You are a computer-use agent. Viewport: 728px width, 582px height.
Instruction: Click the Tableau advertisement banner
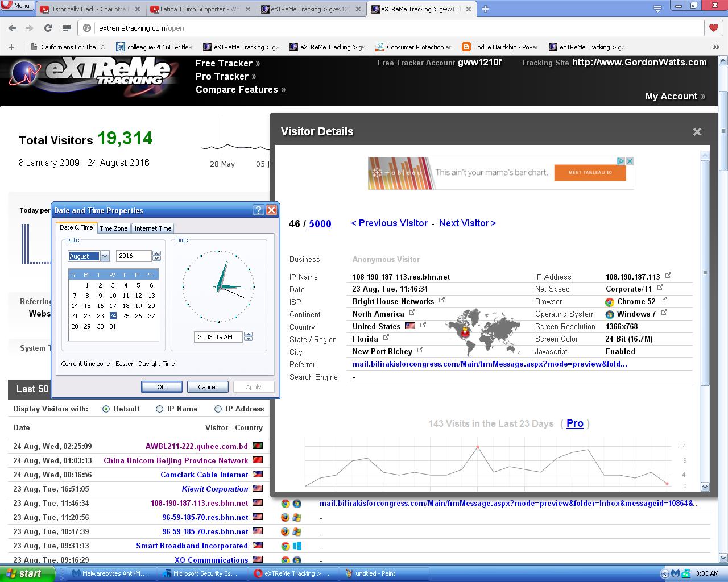click(x=500, y=173)
